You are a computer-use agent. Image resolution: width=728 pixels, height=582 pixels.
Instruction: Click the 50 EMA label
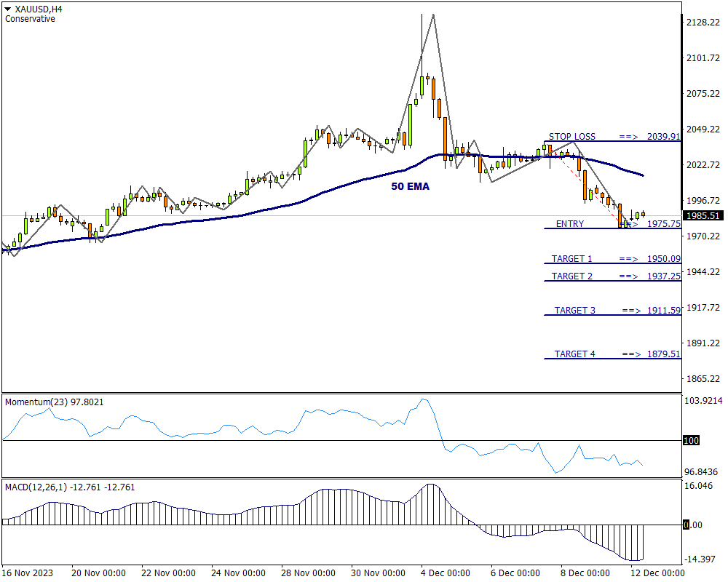[411, 186]
